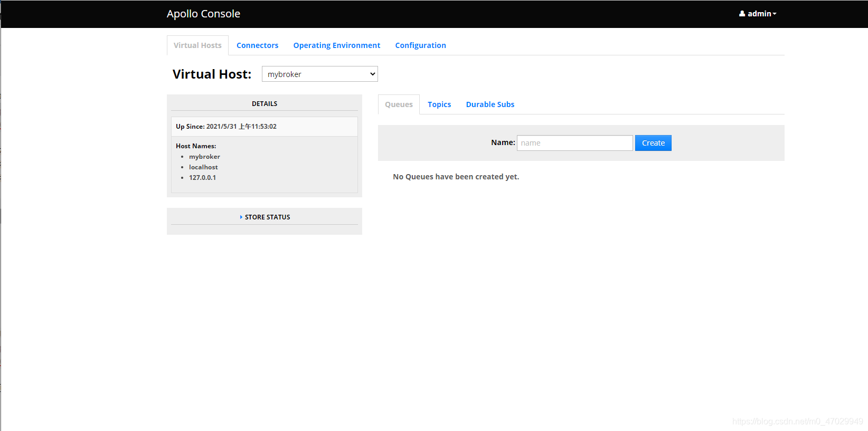Select the Up Since timestamp text

(241, 127)
